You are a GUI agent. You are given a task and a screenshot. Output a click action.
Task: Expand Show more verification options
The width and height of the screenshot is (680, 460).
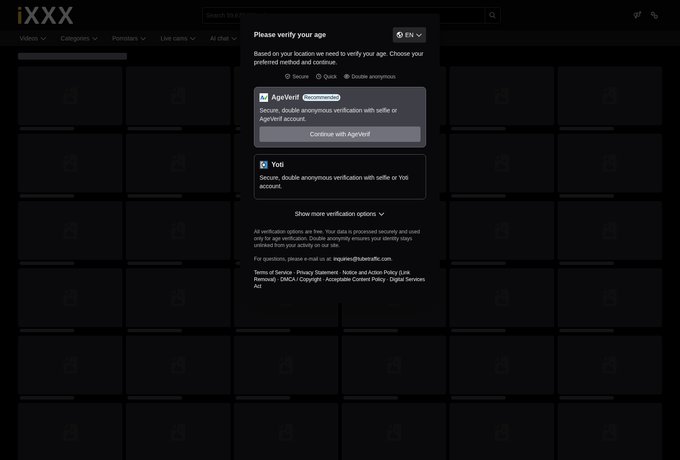click(x=340, y=214)
